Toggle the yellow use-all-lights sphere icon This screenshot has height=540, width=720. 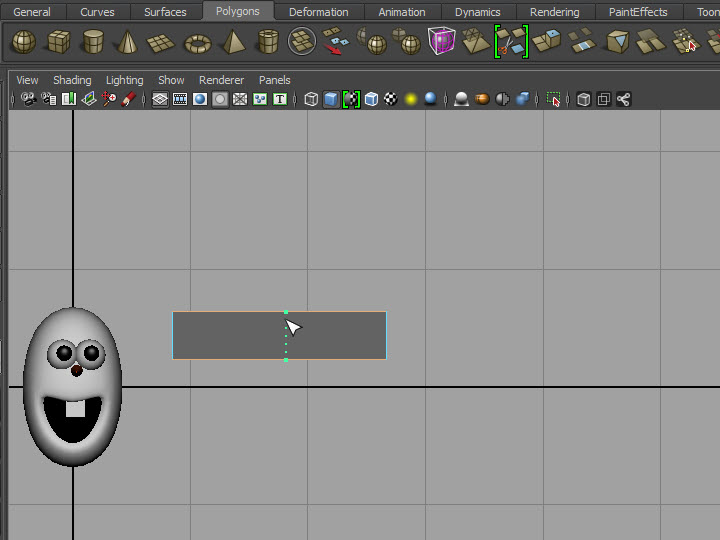point(411,99)
